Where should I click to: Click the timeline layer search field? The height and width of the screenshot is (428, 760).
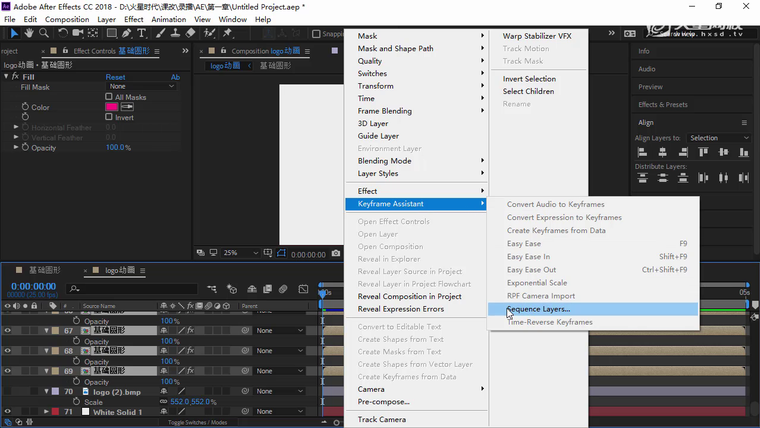130,289
